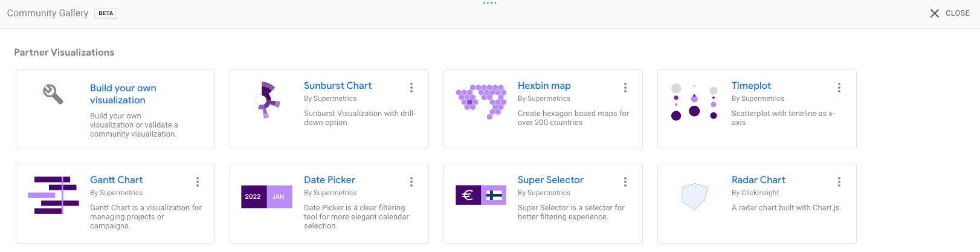
Task: Open the Gantt Chart kebab menu
Action: coord(198,182)
